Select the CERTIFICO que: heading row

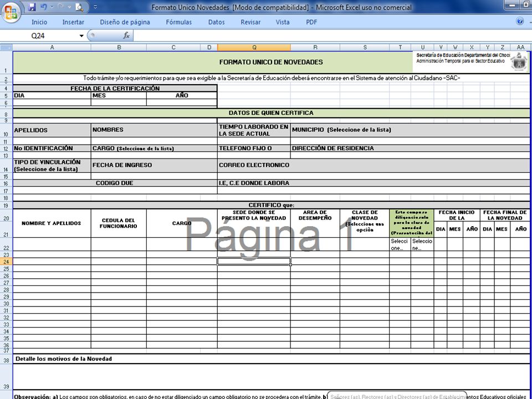pyautogui.click(x=271, y=205)
